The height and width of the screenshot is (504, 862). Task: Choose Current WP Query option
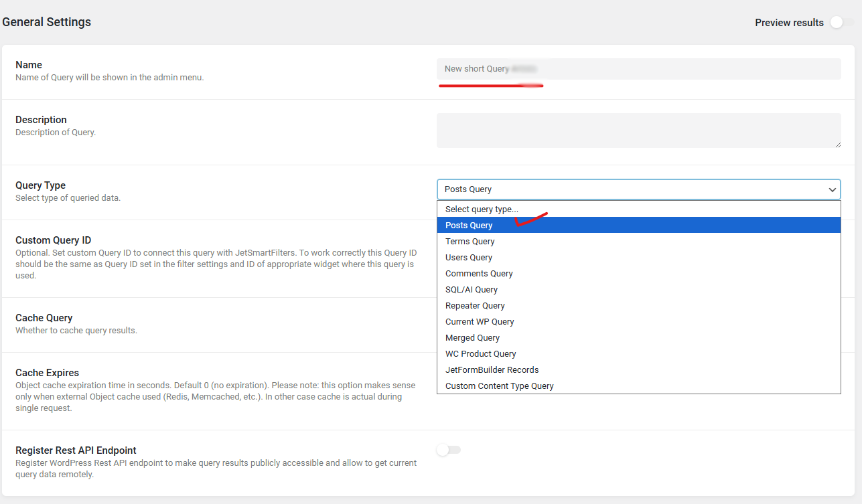[480, 322]
